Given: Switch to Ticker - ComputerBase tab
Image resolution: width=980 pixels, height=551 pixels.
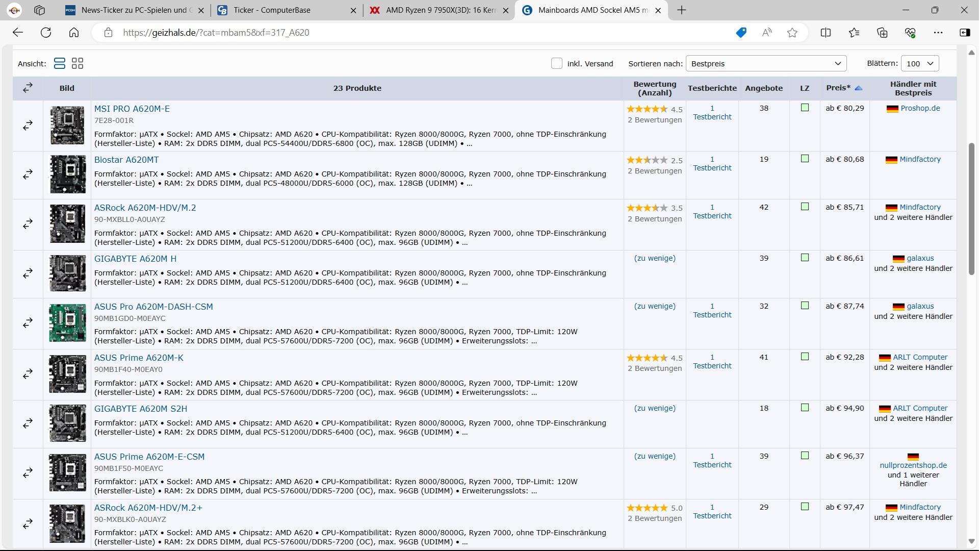Looking at the screenshot, I should (271, 10).
